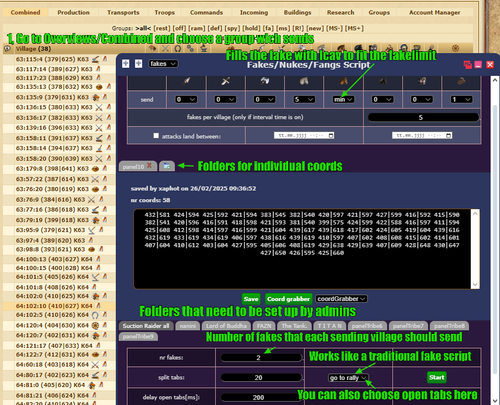
Task: Click the script panel vertical scrollbar
Action: coord(495,240)
